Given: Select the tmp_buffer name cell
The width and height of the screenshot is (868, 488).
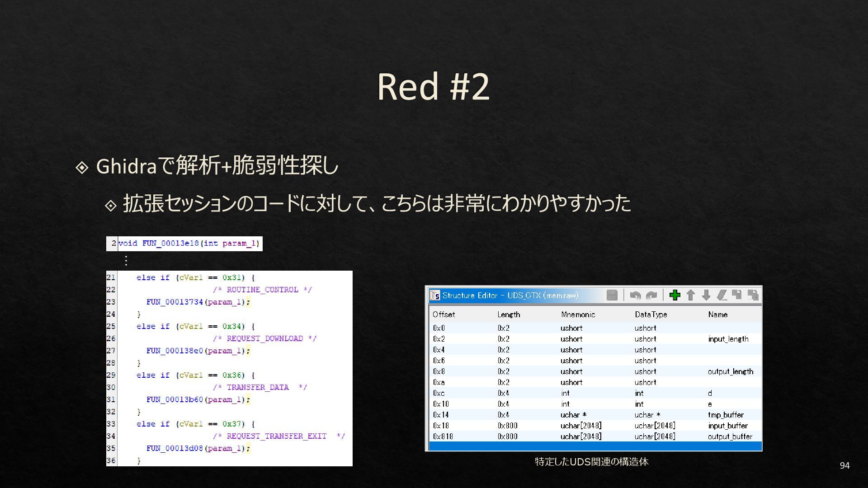Looking at the screenshot, I should [x=725, y=415].
